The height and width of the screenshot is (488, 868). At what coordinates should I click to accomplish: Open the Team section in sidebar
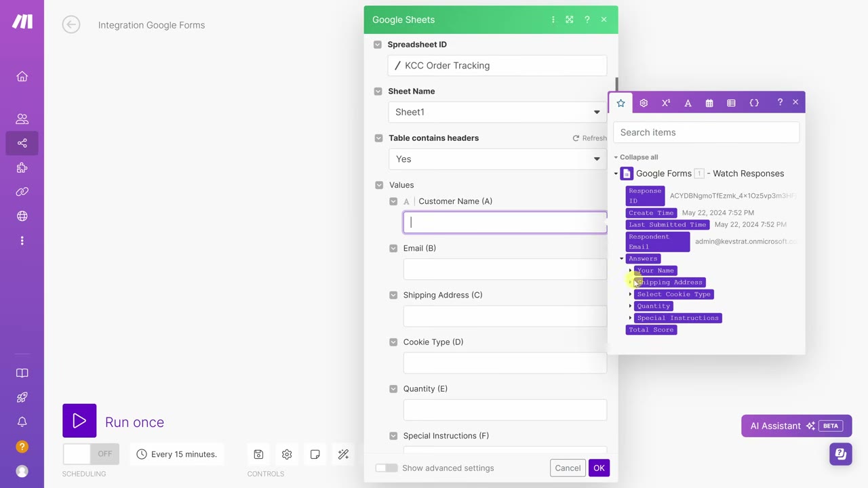22,119
